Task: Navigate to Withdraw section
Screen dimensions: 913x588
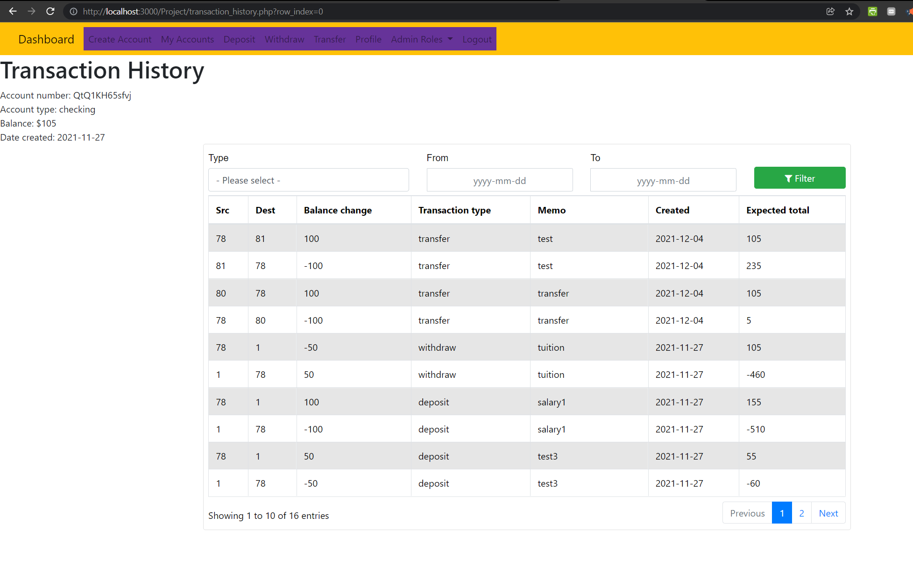Action: [284, 39]
